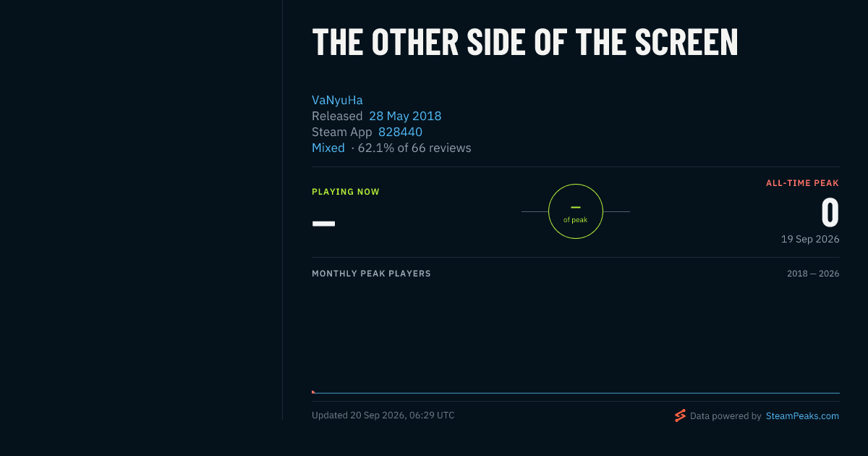
Task: Click the 2018 — 2026 year range
Action: point(813,274)
